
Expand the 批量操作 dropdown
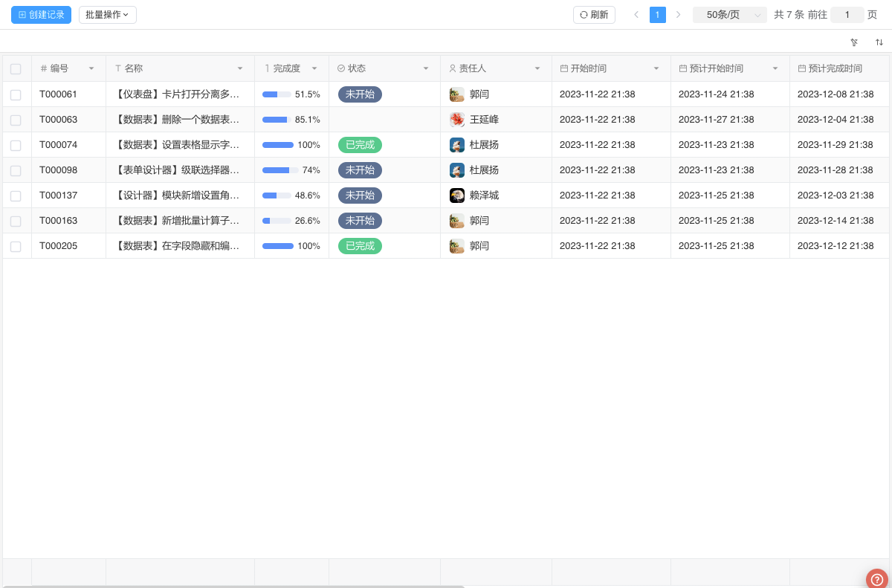pyautogui.click(x=107, y=15)
